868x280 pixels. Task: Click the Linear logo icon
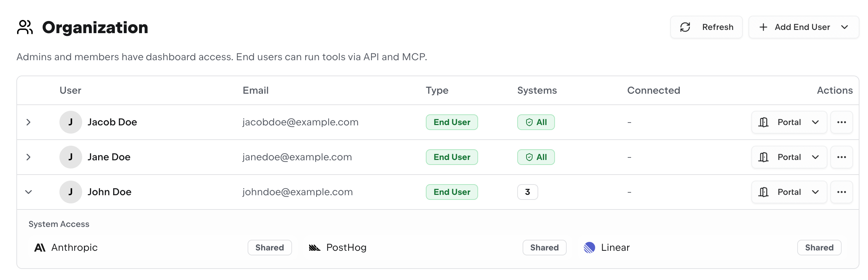(589, 248)
